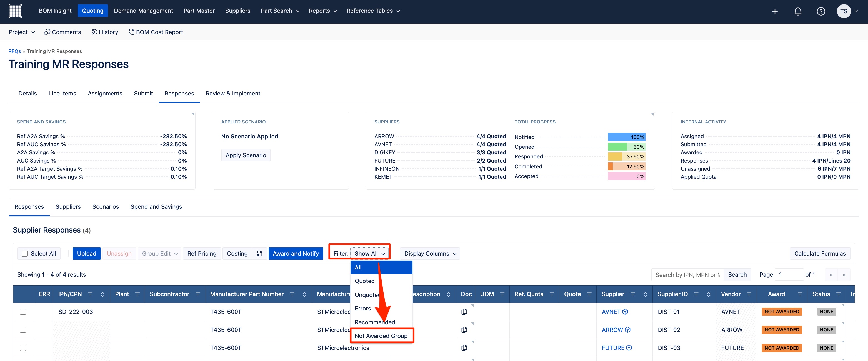This screenshot has height=361, width=868.
Task: Filter the UOM column
Action: [502, 294]
